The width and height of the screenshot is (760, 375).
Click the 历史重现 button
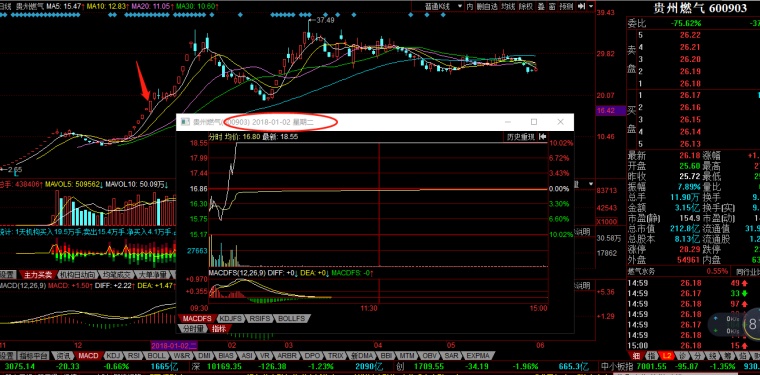pos(520,137)
